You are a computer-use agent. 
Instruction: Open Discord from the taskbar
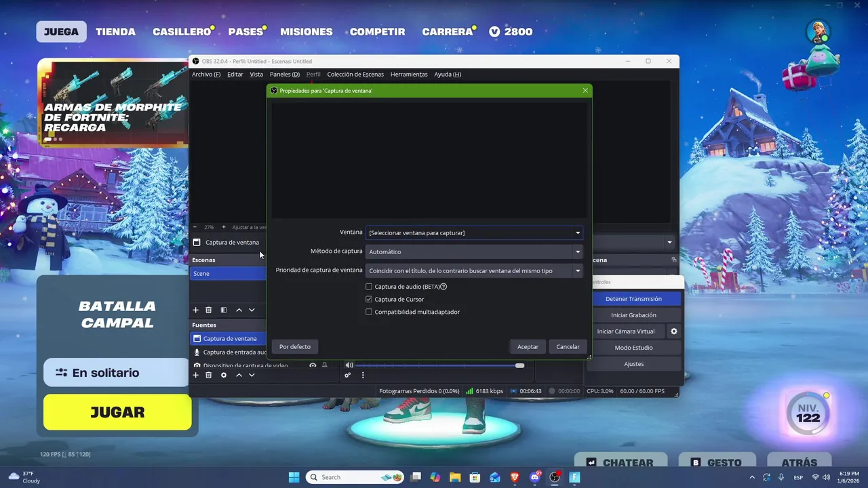(535, 477)
